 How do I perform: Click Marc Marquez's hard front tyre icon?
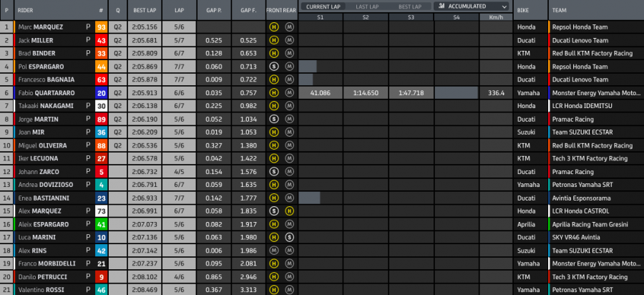pos(273,27)
